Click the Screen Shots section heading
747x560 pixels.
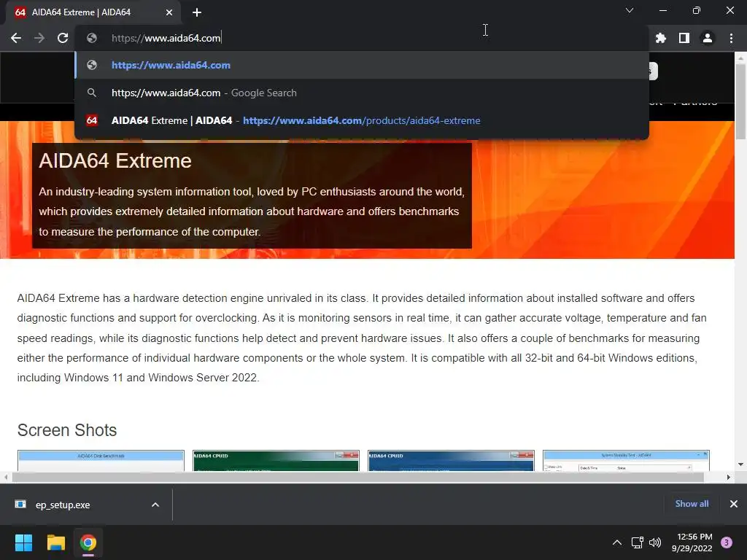pos(67,430)
